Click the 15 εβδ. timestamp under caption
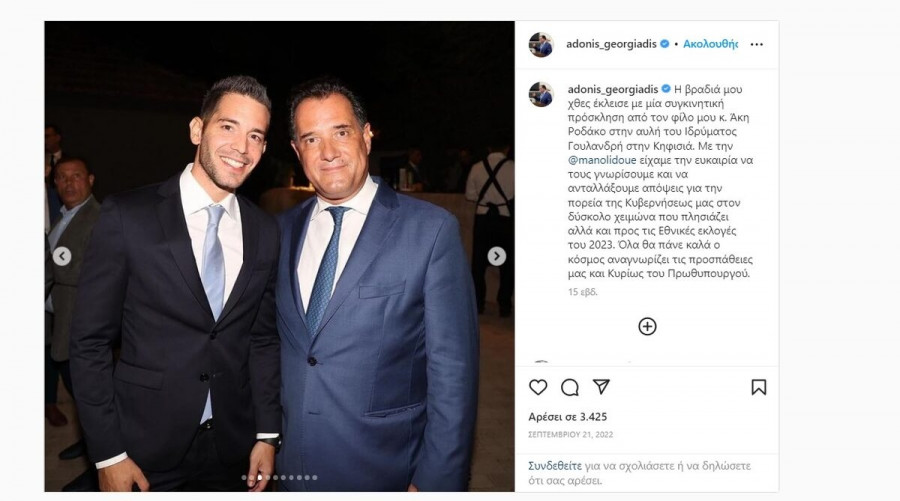This screenshot has height=501, width=900. [x=583, y=292]
